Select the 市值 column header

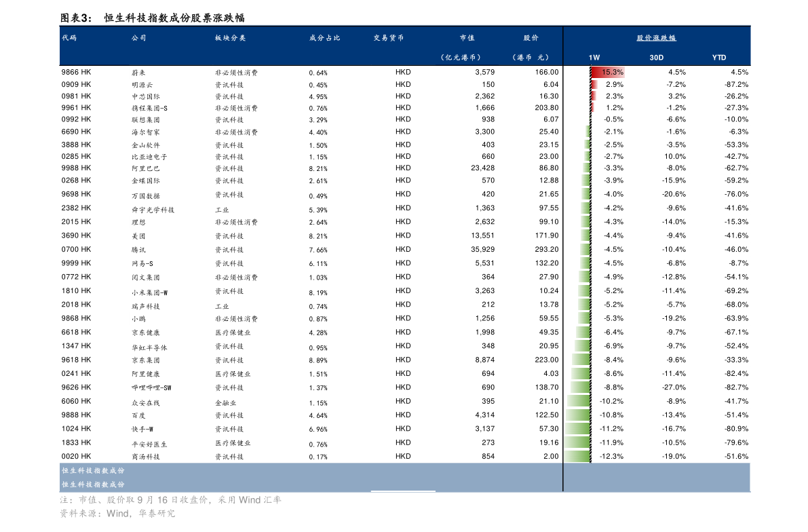point(467,37)
